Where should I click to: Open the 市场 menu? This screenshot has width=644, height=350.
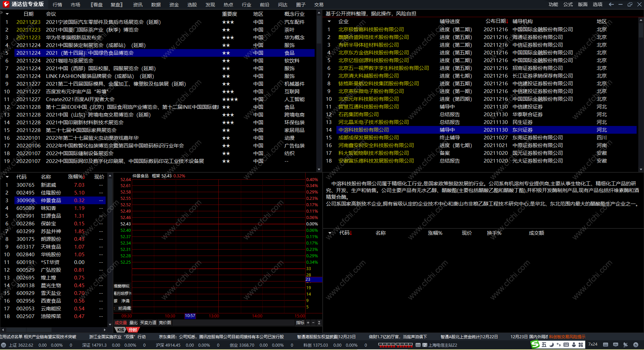coord(75,5)
